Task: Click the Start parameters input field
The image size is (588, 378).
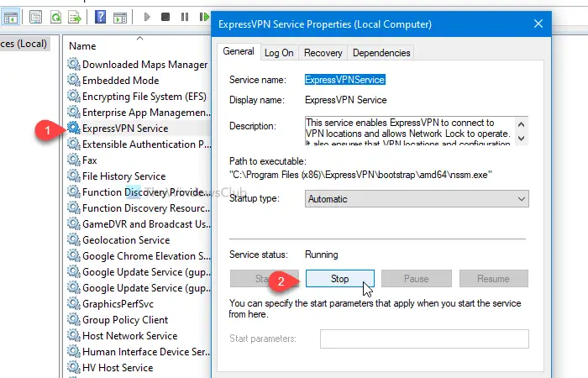Action: click(424, 339)
